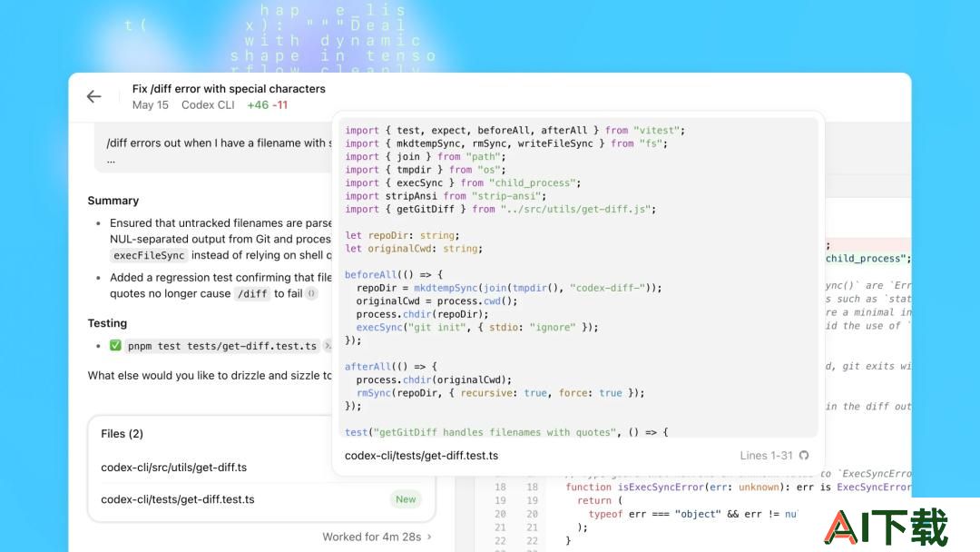Click the '+46 -11' diff stats
The width and height of the screenshot is (980, 552).
point(268,105)
